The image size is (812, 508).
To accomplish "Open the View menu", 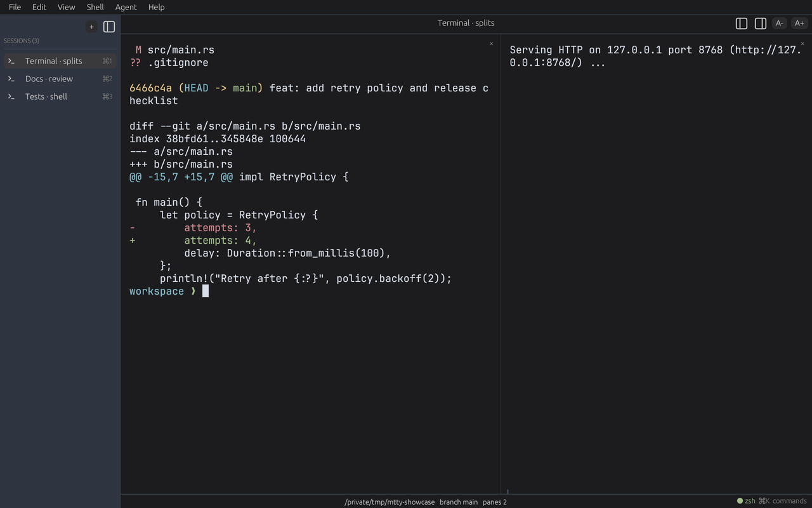I will [67, 7].
